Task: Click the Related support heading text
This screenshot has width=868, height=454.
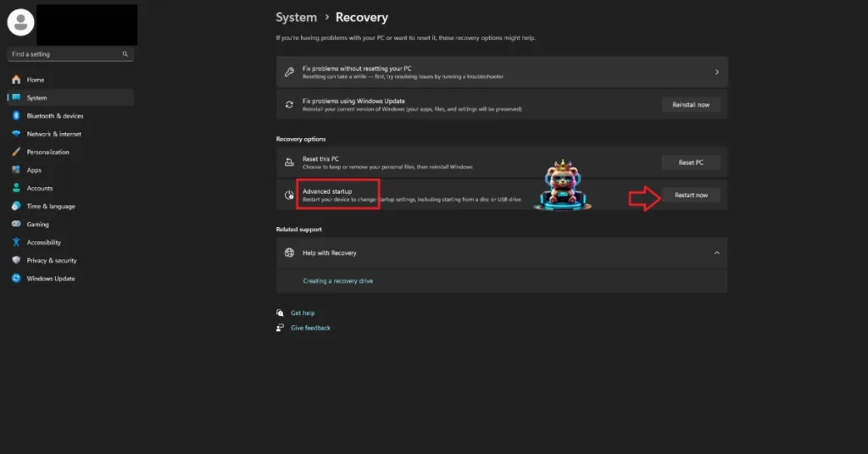Action: [299, 229]
